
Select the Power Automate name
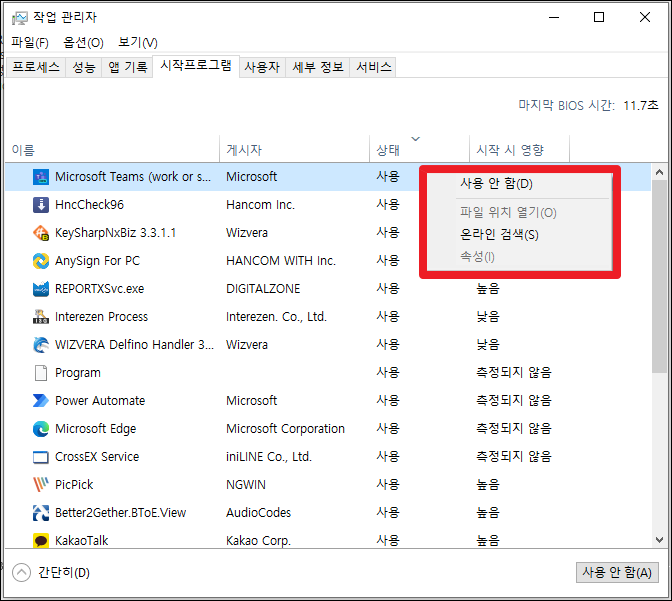[100, 401]
